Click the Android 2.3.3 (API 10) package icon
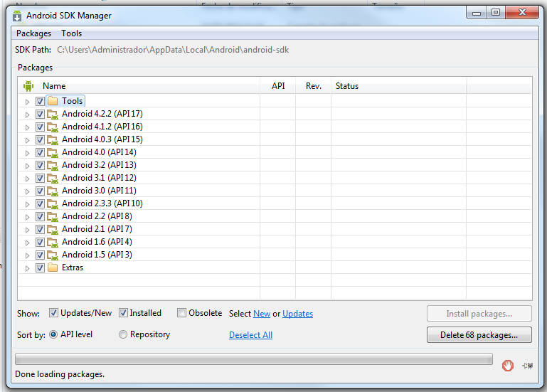 (x=53, y=204)
